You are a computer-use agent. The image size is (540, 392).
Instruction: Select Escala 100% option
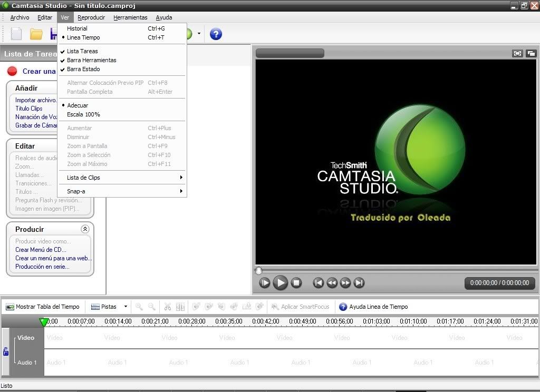point(122,114)
